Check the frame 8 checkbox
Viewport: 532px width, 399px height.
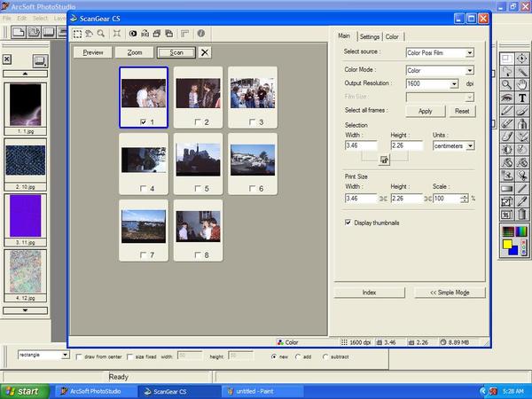198,254
